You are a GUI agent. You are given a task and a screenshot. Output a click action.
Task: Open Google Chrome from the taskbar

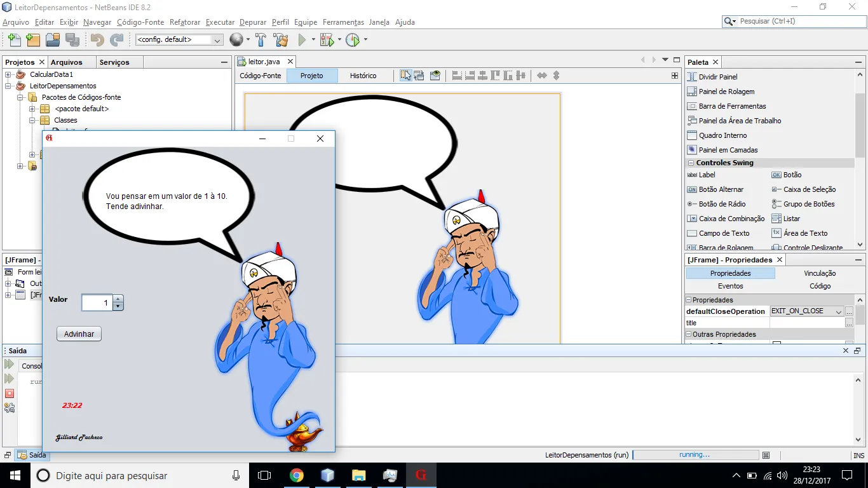click(297, 475)
